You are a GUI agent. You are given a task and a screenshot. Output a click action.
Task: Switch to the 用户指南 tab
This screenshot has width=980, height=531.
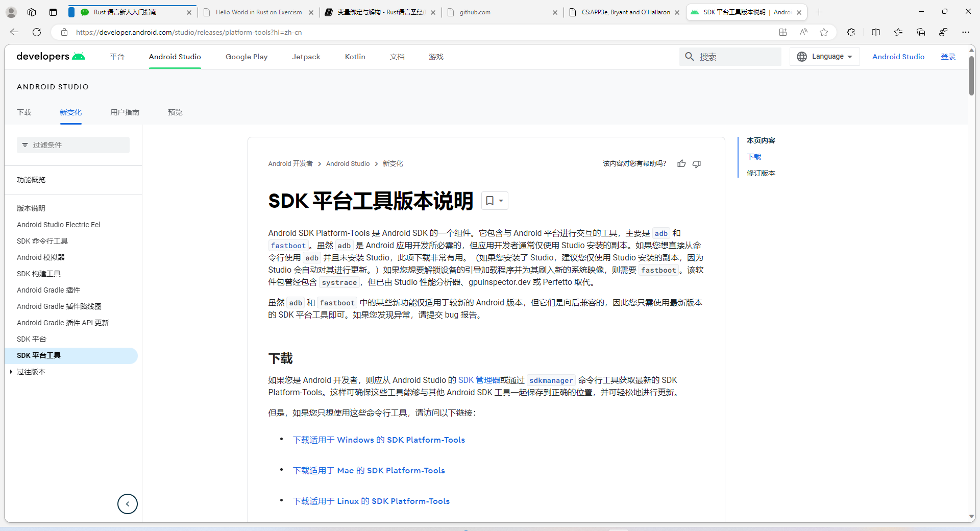(x=124, y=112)
